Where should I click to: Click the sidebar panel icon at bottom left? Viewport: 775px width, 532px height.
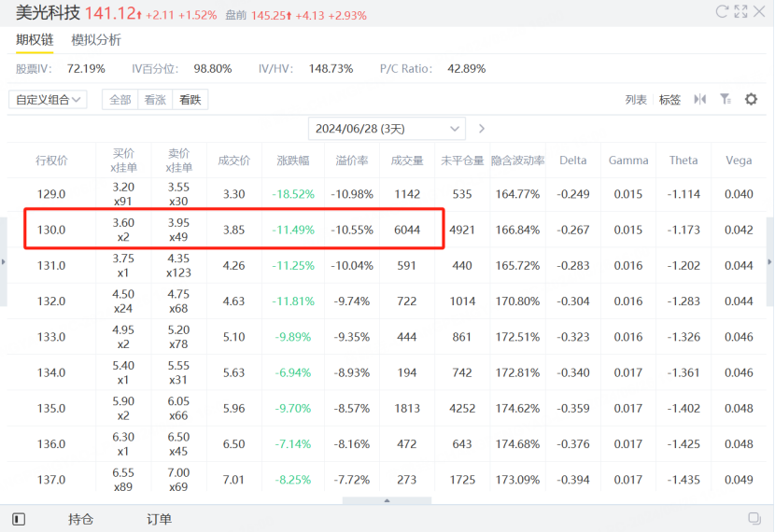(19, 519)
